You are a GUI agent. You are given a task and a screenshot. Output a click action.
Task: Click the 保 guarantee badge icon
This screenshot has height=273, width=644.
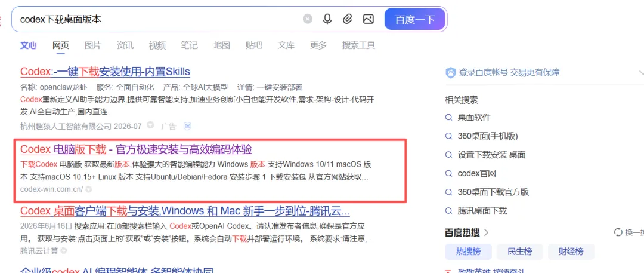tap(187, 125)
